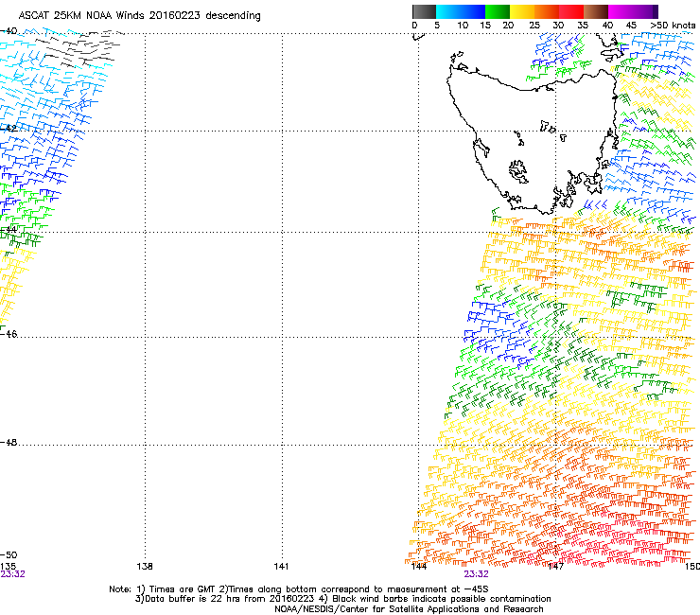Click the '10' label under the color bar
The image size is (700, 615).
(x=463, y=26)
